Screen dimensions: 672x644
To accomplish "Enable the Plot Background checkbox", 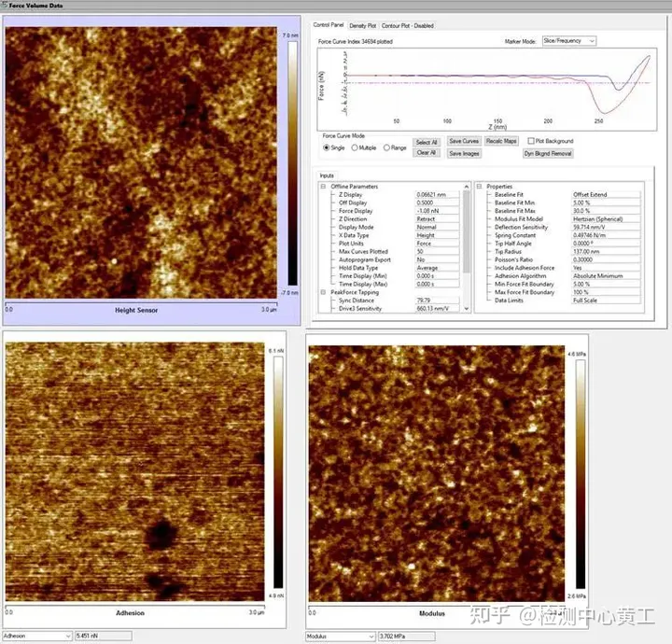I will pyautogui.click(x=529, y=141).
